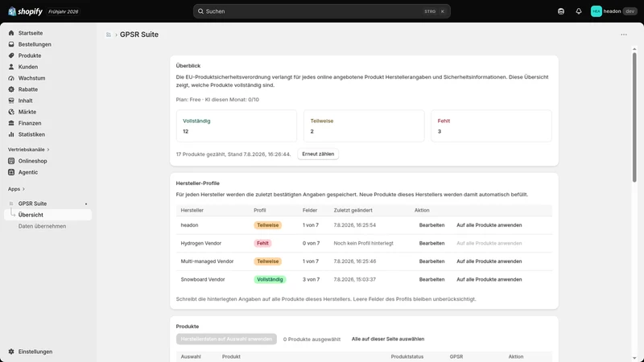Image resolution: width=644 pixels, height=362 pixels.
Task: Click the Finanzen bank icon
Action: [x=11, y=123]
